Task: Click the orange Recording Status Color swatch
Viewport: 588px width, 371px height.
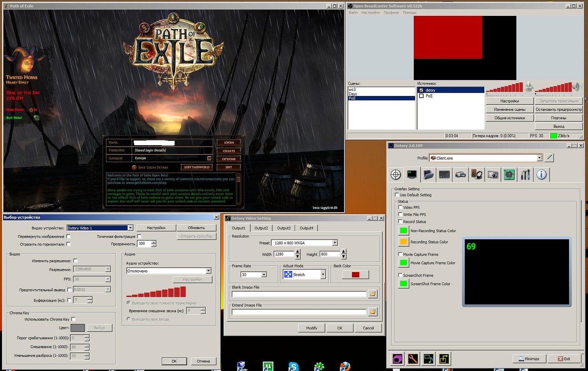Action: tap(404, 242)
